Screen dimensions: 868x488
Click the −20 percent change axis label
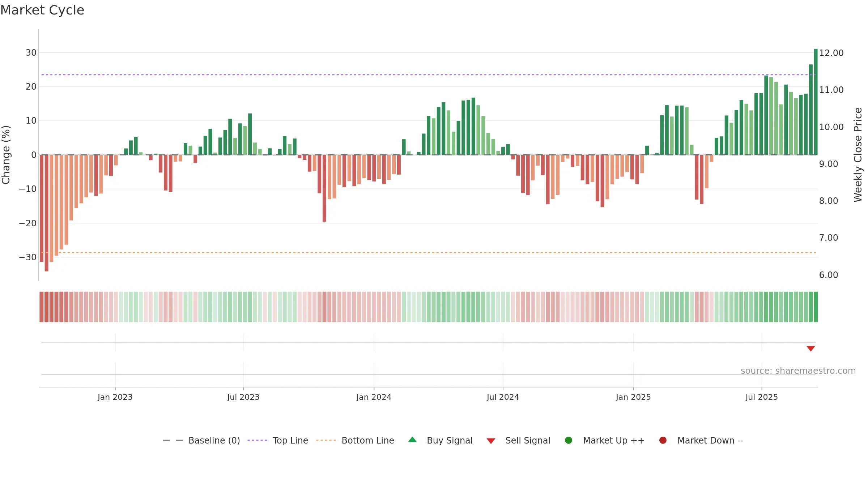28,223
